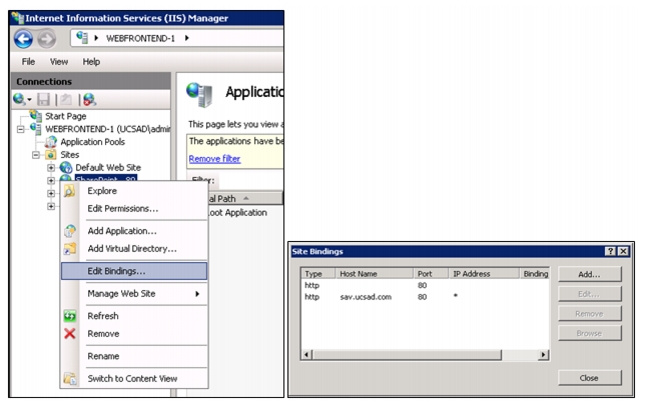Click the Remove filter link
The image size is (648, 408).
pyautogui.click(x=214, y=159)
